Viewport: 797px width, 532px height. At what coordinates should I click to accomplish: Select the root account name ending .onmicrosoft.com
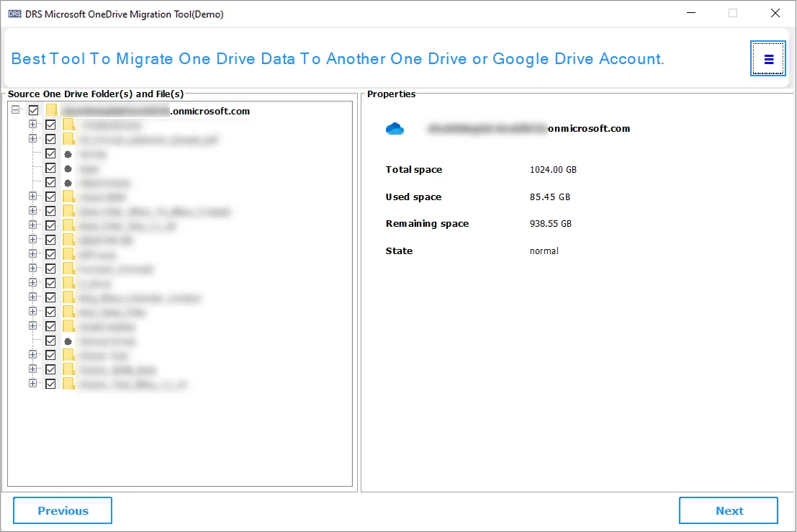[x=156, y=111]
